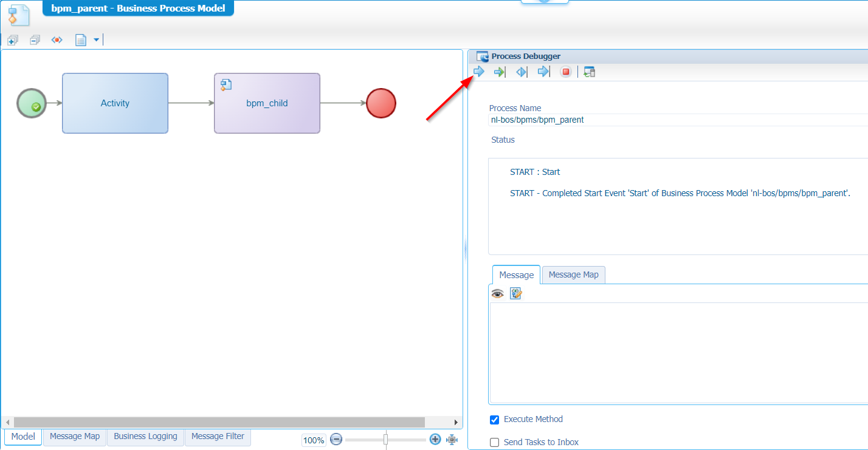
Task: Switch to the Message Map bottom tab
Action: point(75,437)
